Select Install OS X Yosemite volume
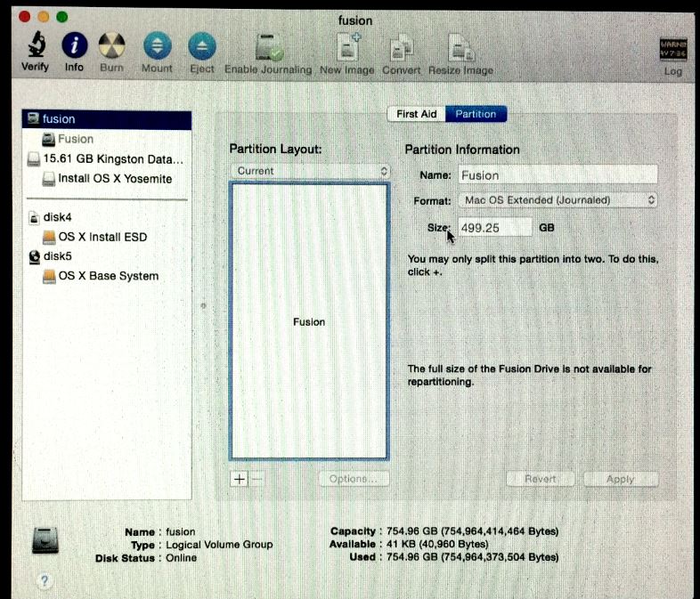Image resolution: width=700 pixels, height=599 pixels. click(x=107, y=179)
